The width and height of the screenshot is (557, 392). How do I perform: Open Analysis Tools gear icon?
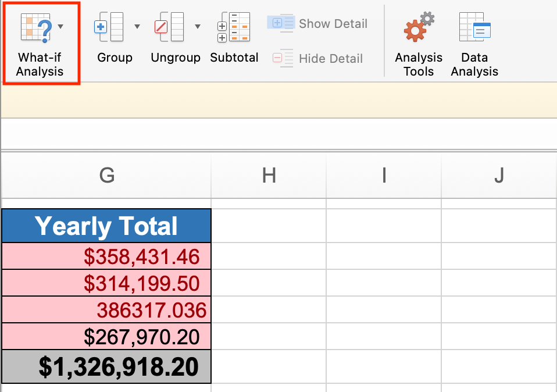pyautogui.click(x=419, y=27)
